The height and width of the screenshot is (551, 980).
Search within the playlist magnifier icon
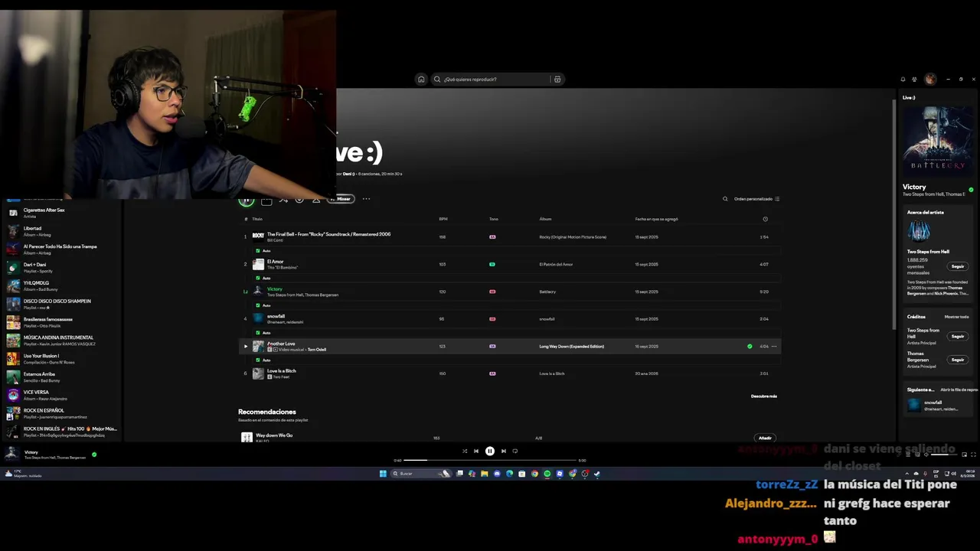click(x=725, y=199)
